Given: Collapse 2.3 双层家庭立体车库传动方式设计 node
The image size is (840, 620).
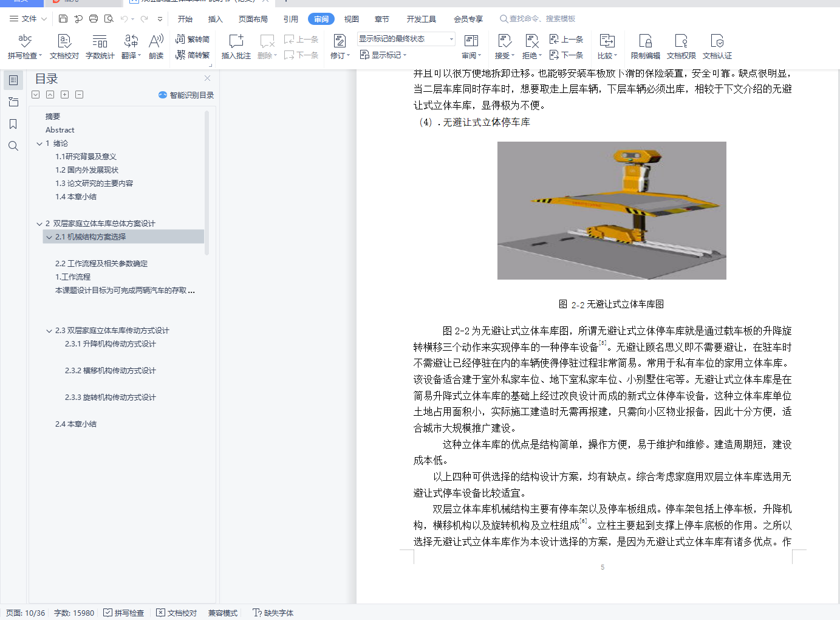Looking at the screenshot, I should [x=49, y=331].
